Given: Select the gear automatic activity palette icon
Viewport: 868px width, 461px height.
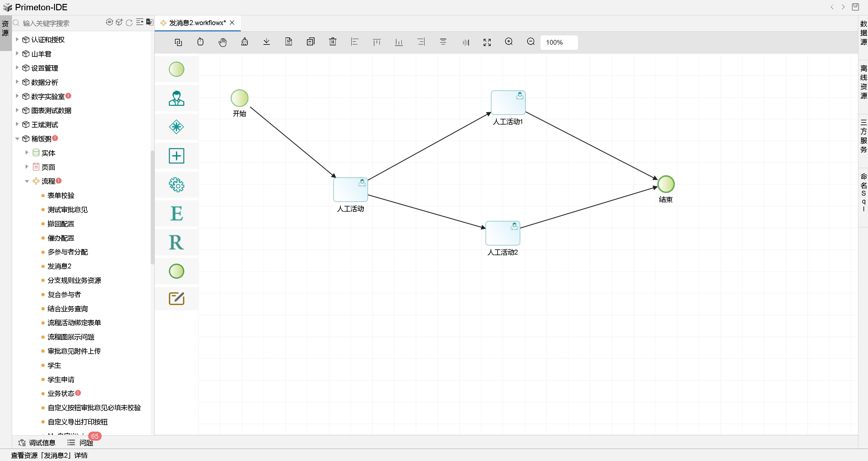Looking at the screenshot, I should 176,184.
